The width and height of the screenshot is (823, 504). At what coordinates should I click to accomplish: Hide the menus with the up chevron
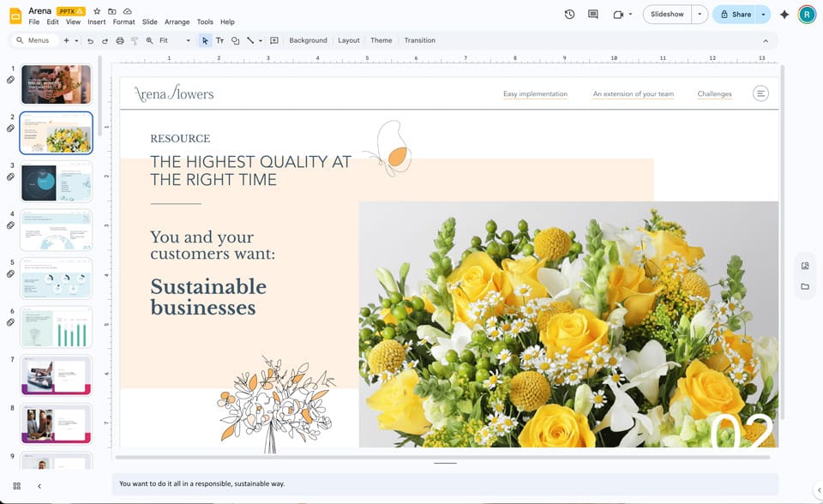(x=766, y=40)
